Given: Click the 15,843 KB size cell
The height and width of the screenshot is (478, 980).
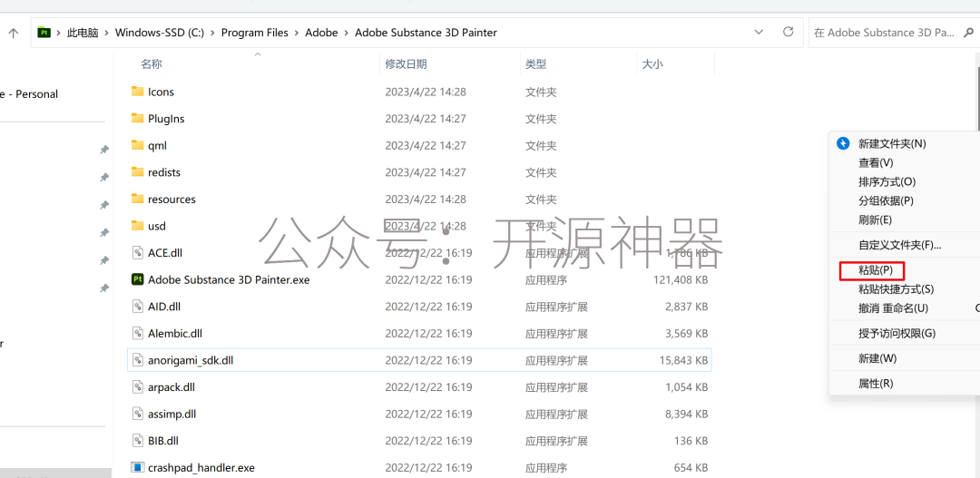Looking at the screenshot, I should [684, 360].
